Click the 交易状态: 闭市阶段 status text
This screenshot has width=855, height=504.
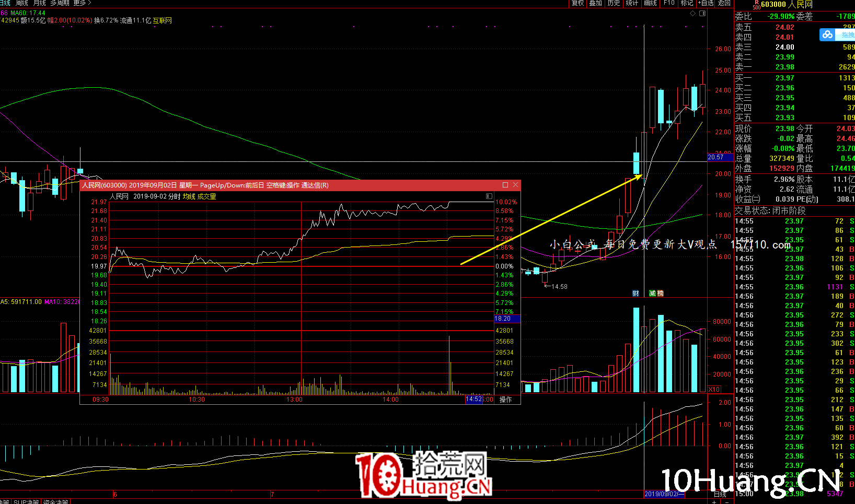(x=770, y=210)
